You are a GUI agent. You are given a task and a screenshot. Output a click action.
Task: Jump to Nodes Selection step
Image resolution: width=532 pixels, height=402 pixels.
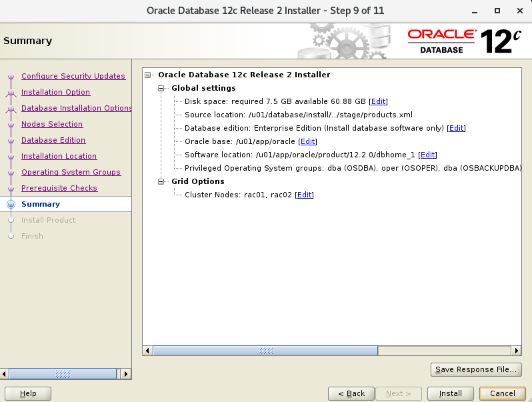[52, 124]
